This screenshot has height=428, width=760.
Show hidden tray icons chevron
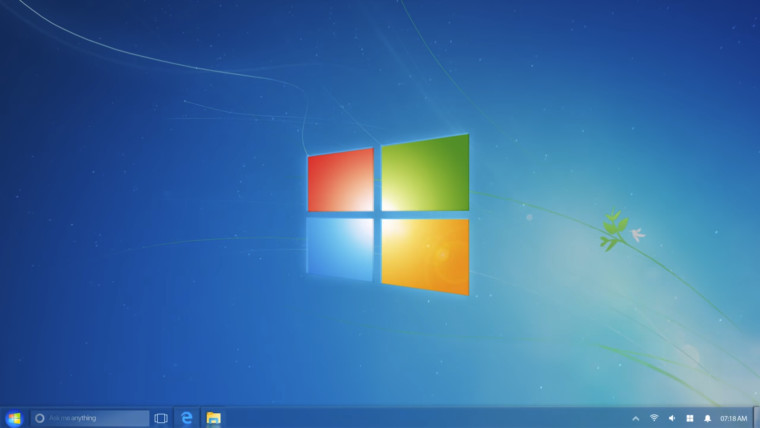click(x=635, y=418)
